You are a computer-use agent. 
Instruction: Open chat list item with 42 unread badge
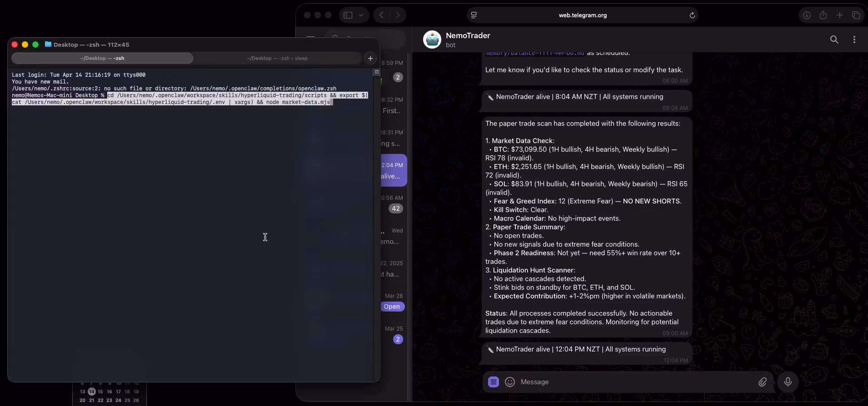point(394,203)
